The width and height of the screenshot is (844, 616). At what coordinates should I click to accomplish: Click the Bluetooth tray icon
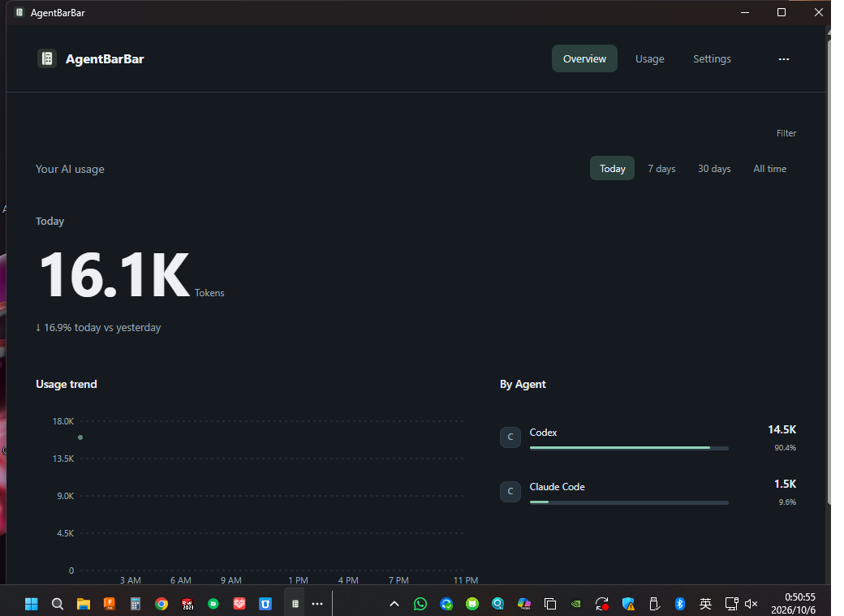pyautogui.click(x=680, y=604)
